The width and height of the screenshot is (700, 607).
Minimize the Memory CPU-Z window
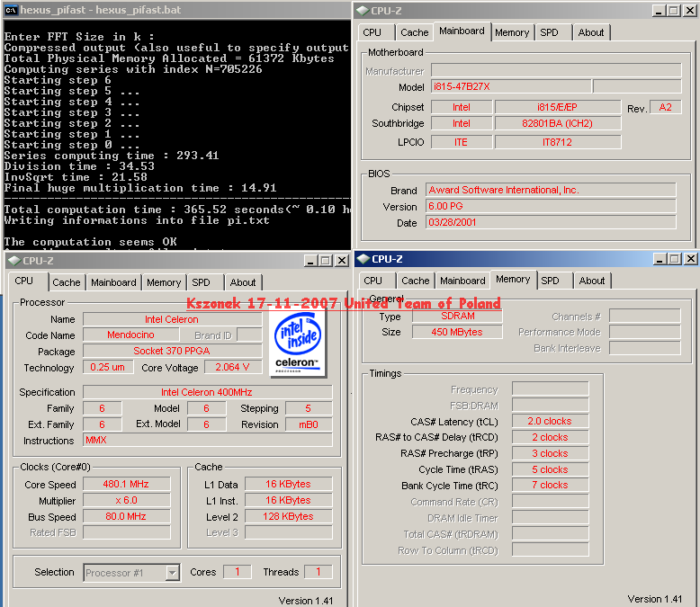click(x=660, y=259)
